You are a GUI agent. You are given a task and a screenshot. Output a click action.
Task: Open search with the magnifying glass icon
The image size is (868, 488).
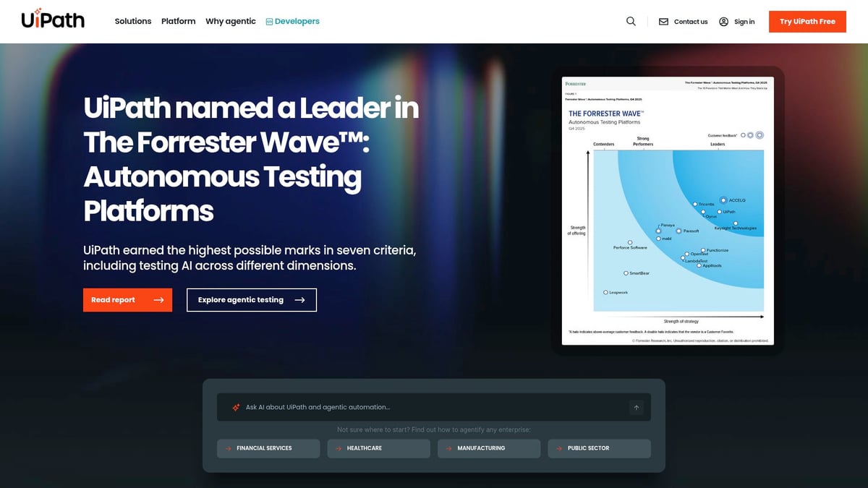pyautogui.click(x=630, y=21)
